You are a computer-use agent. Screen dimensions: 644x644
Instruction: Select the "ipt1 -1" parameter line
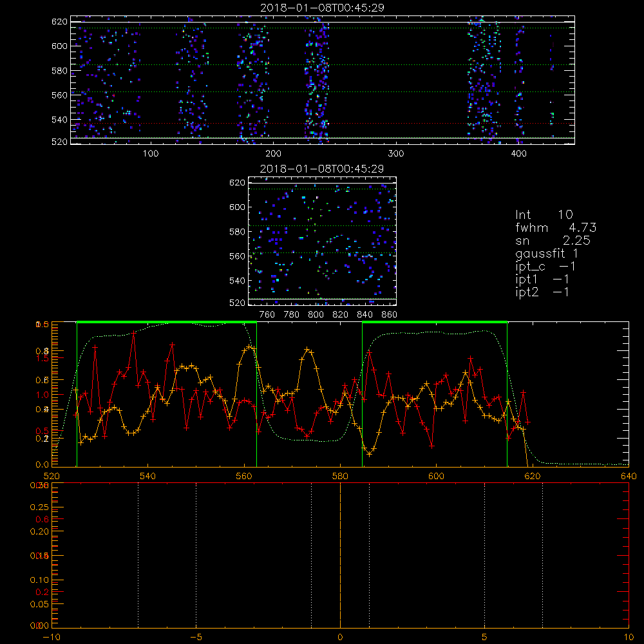coord(542,279)
